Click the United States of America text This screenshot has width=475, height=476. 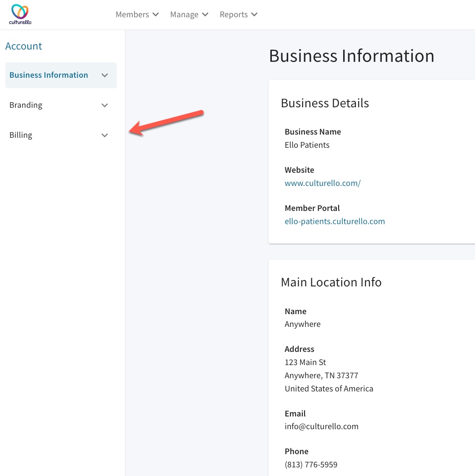(x=329, y=389)
